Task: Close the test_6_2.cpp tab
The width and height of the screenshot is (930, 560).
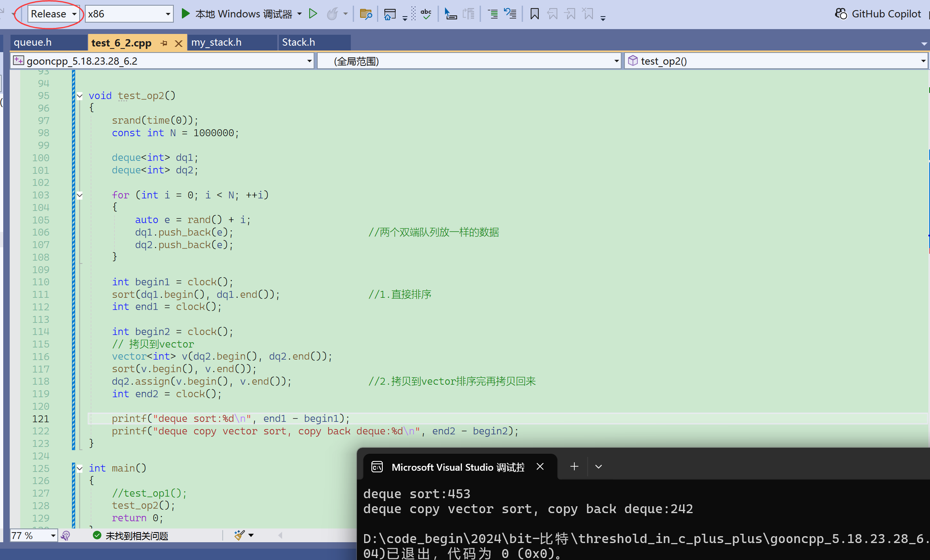Action: pos(178,43)
